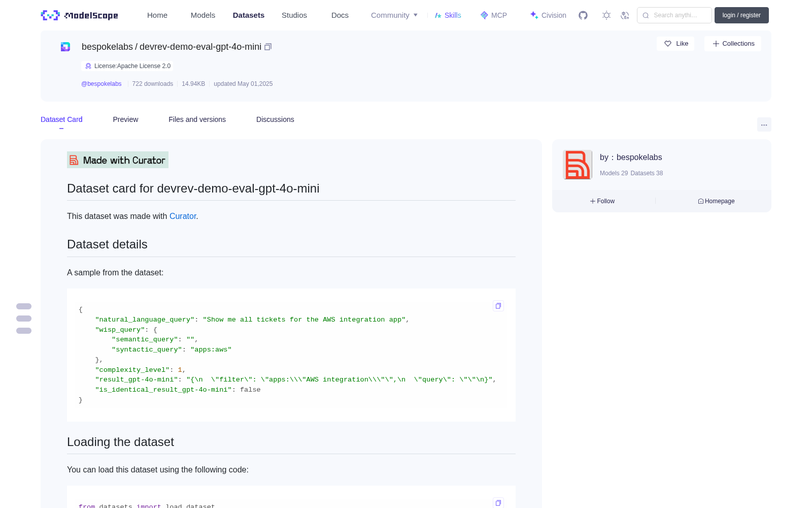Viewport: 812px width, 508px height.
Task: Click the '14.94KB' size text
Action: pyautogui.click(x=193, y=84)
